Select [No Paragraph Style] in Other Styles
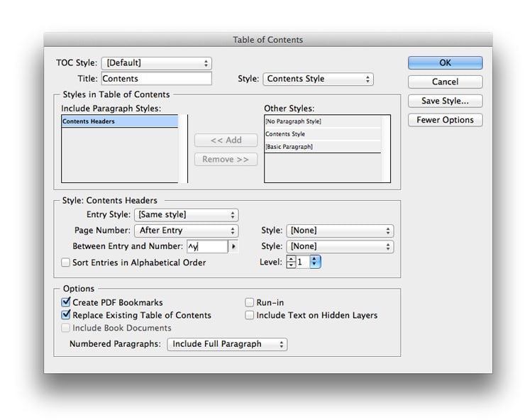532x420 pixels. point(323,121)
